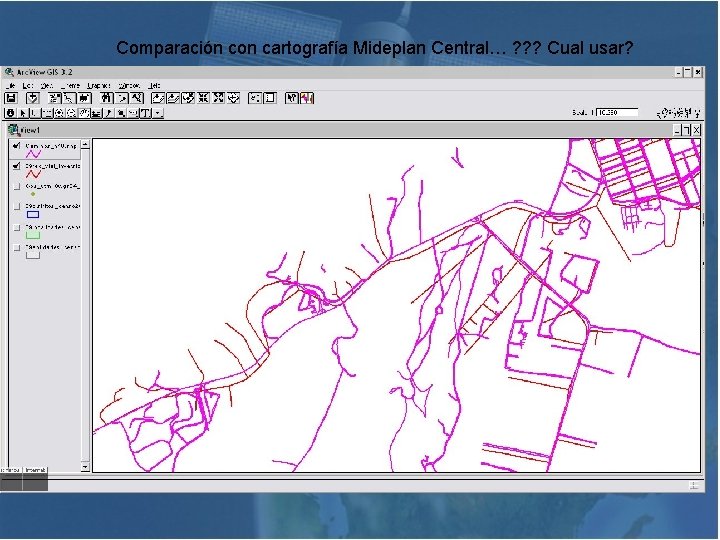Open the Theme menu
720x540 pixels.
[70, 86]
